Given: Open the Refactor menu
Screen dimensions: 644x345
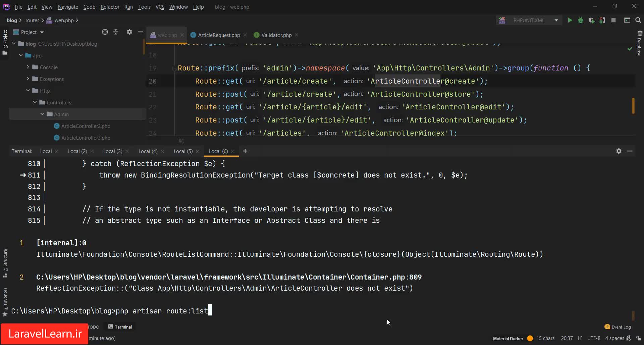Looking at the screenshot, I should tap(110, 7).
